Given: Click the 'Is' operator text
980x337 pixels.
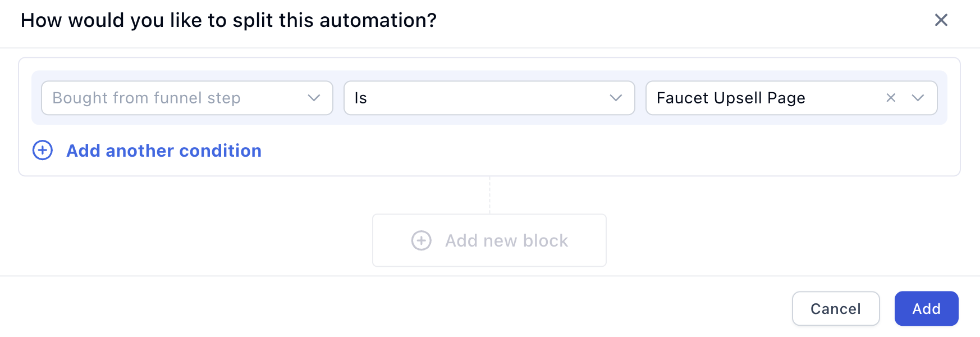Looking at the screenshot, I should 360,98.
